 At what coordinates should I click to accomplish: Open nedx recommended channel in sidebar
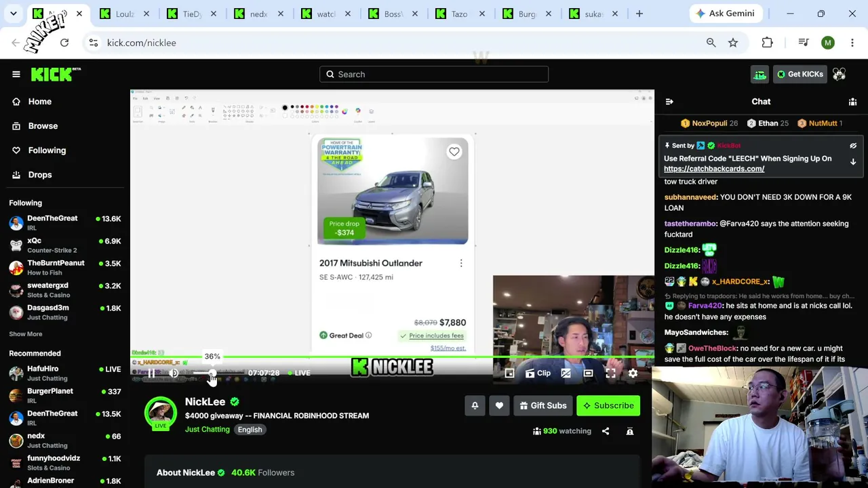(65, 441)
